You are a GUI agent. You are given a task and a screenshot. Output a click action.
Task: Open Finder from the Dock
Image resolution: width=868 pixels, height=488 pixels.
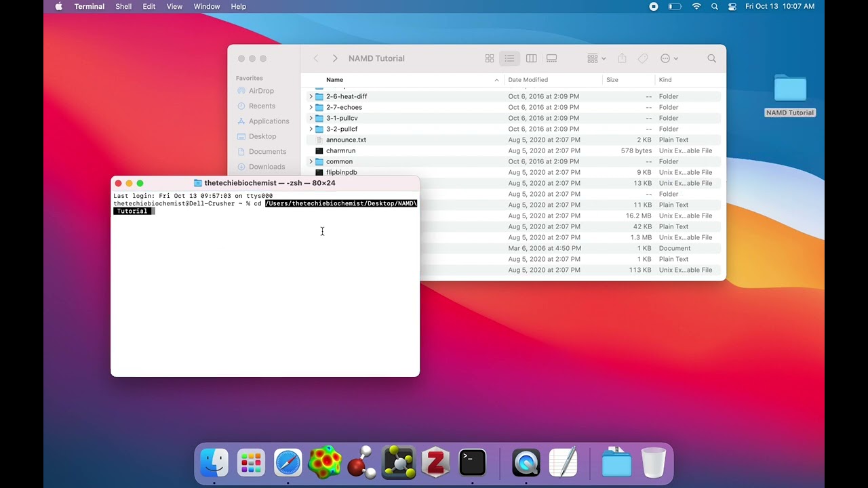214,463
